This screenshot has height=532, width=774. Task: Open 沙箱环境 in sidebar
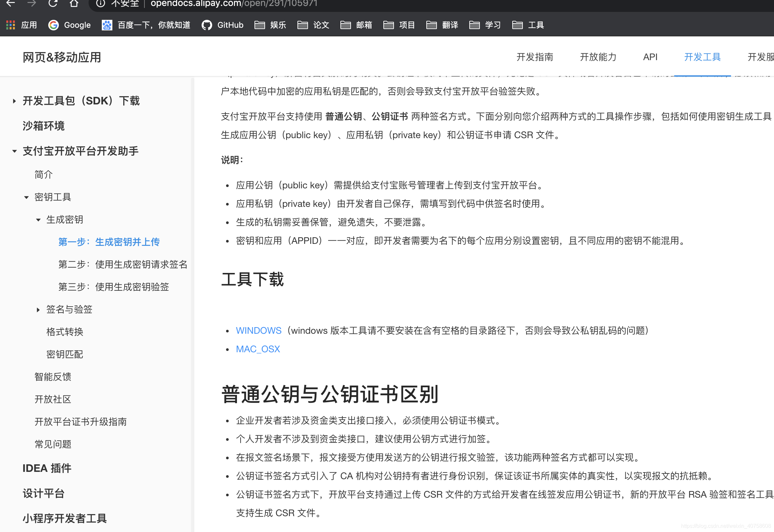point(43,126)
